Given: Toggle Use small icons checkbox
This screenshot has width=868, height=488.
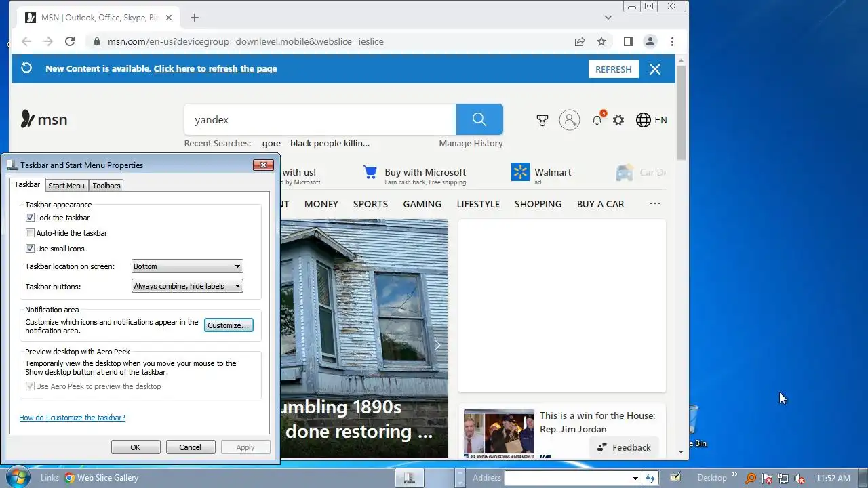Looking at the screenshot, I should click(x=30, y=249).
